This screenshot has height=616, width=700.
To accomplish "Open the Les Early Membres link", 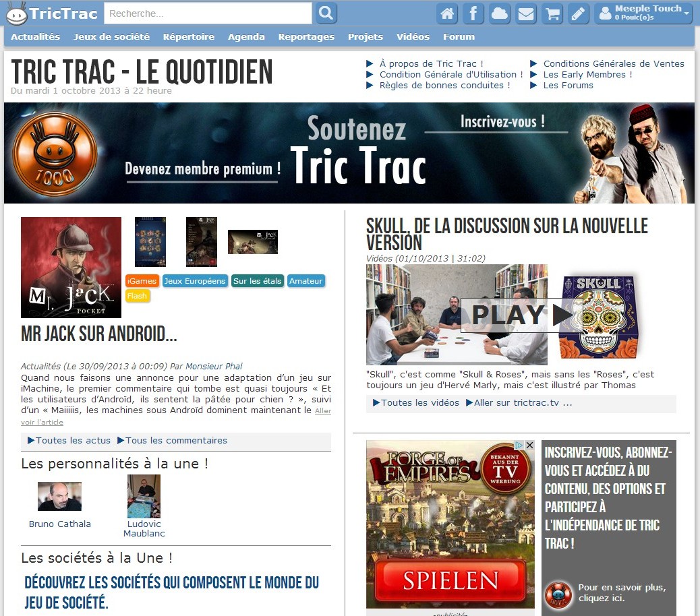I will [x=587, y=75].
